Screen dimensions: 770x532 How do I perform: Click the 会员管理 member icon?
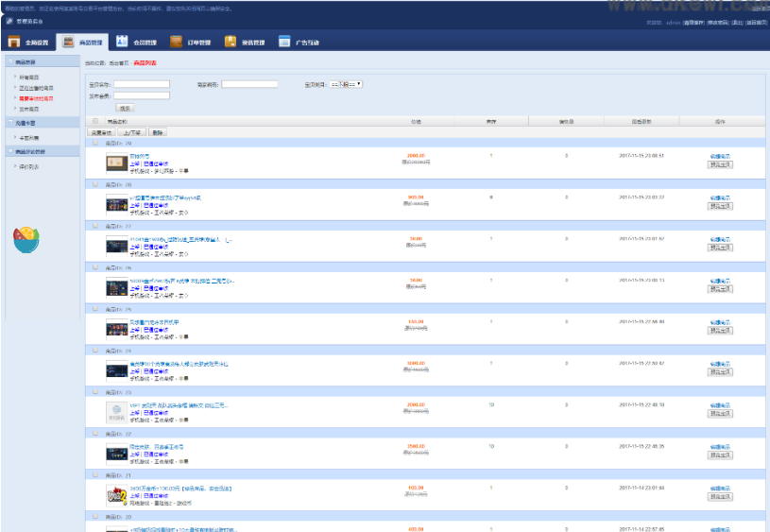point(123,42)
